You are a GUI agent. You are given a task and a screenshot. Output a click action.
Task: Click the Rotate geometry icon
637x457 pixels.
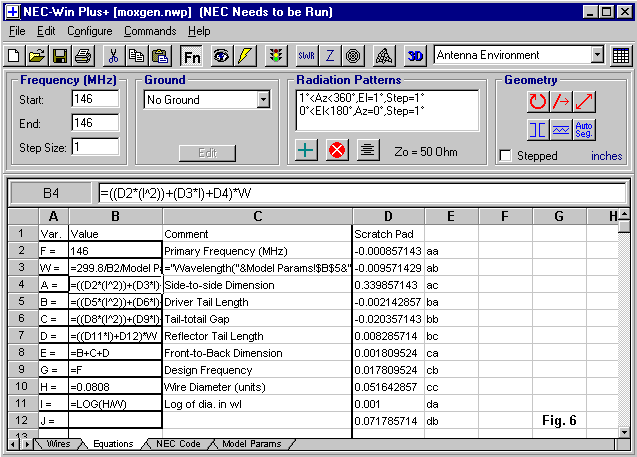coord(539,101)
